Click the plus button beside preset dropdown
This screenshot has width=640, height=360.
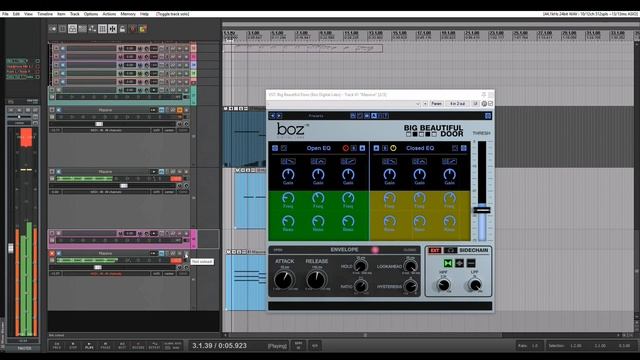click(x=425, y=104)
